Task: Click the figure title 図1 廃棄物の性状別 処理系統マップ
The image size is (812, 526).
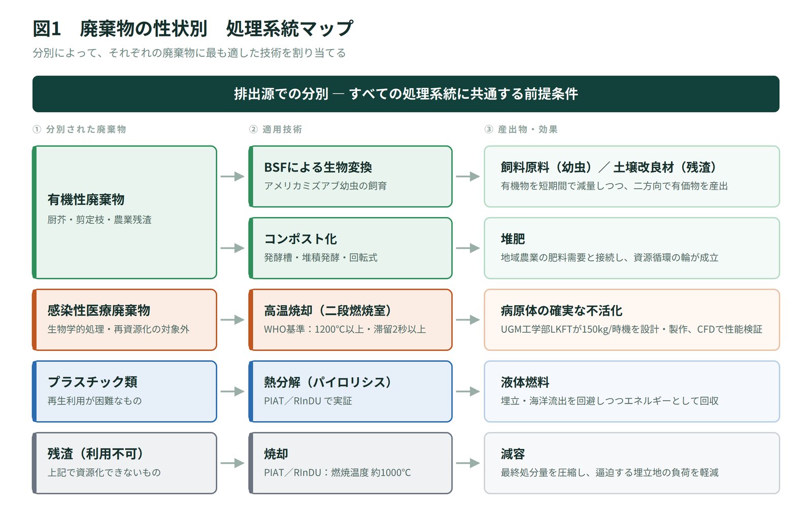Action: (x=193, y=28)
